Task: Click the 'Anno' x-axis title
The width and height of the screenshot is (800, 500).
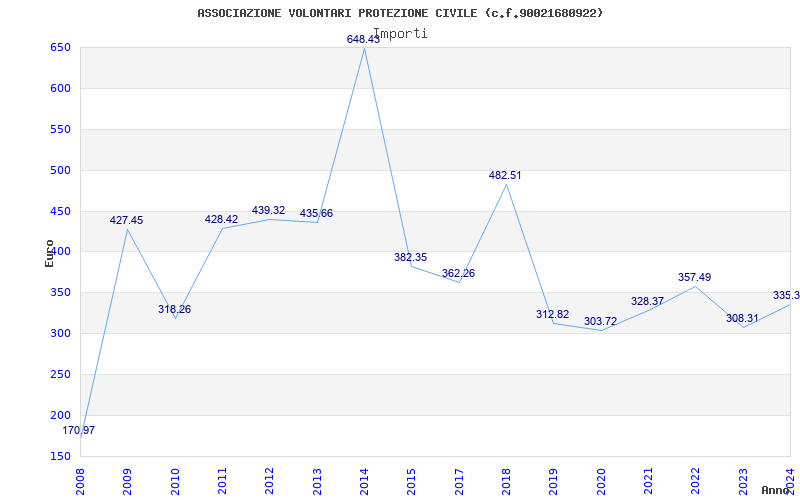Action: pos(776,490)
